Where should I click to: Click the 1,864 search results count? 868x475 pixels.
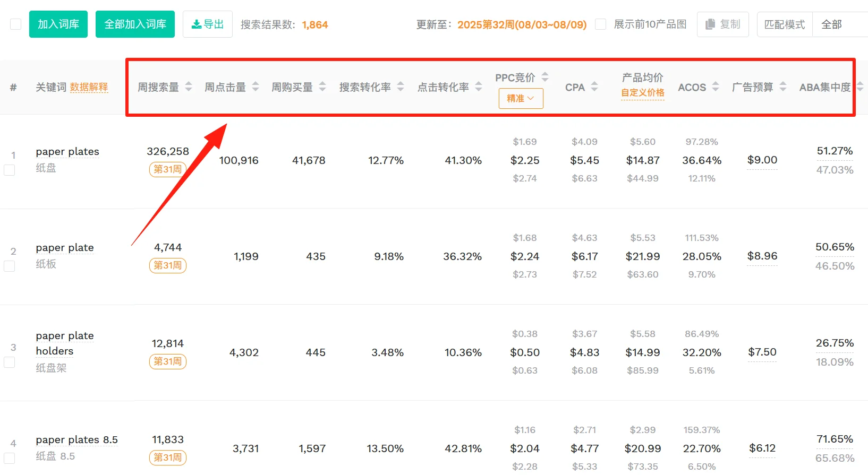pyautogui.click(x=315, y=24)
